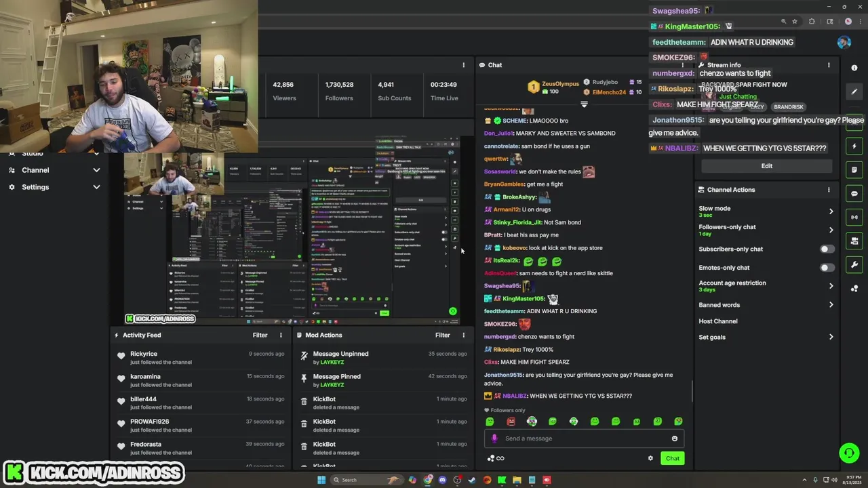Expand the Channel sidebar menu
The image size is (868, 488).
pyautogui.click(x=96, y=170)
